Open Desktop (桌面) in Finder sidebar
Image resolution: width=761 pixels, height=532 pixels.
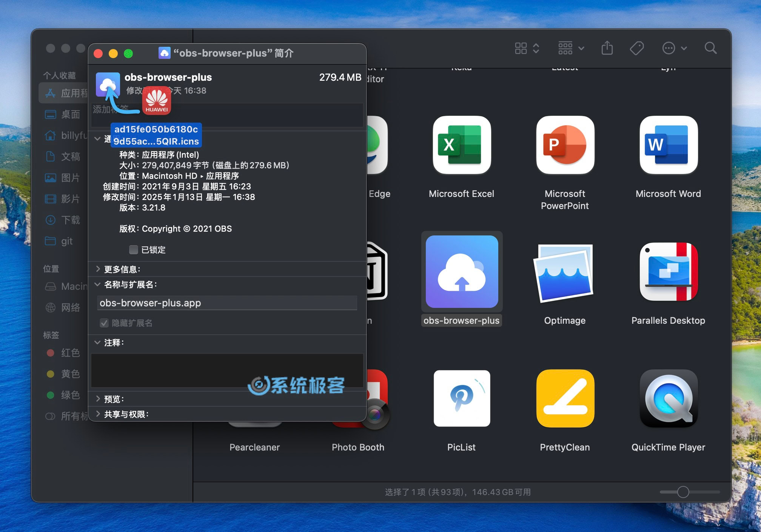pos(63,114)
